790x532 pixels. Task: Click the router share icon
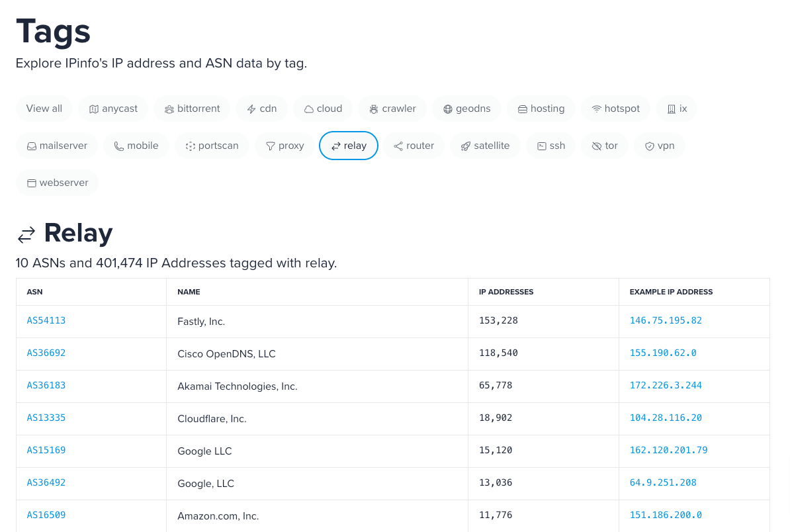pos(398,146)
